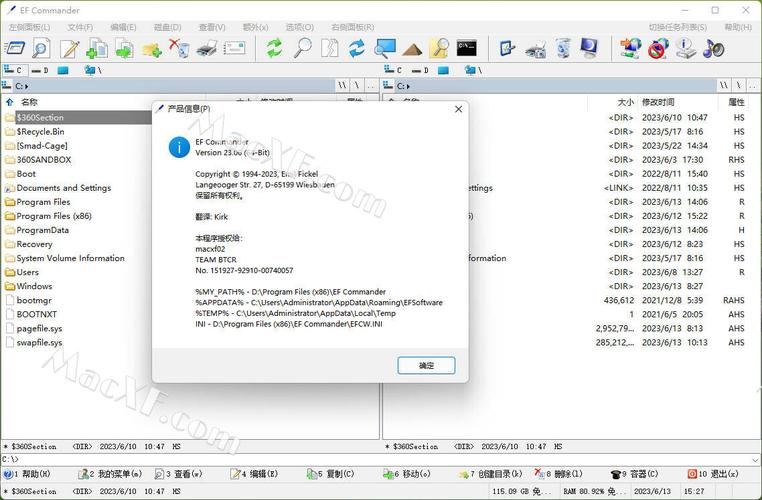Click the magnifying glass search icon
Screen dimensions: 762x500
pos(302,49)
